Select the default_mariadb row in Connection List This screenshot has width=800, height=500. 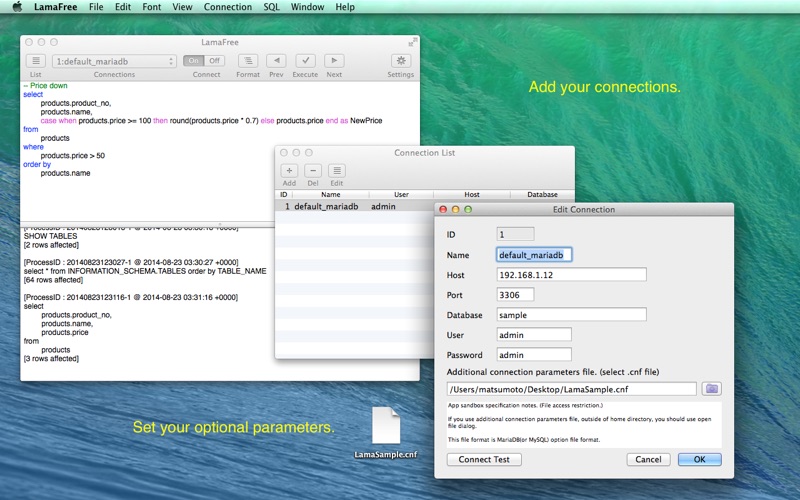tap(355, 206)
